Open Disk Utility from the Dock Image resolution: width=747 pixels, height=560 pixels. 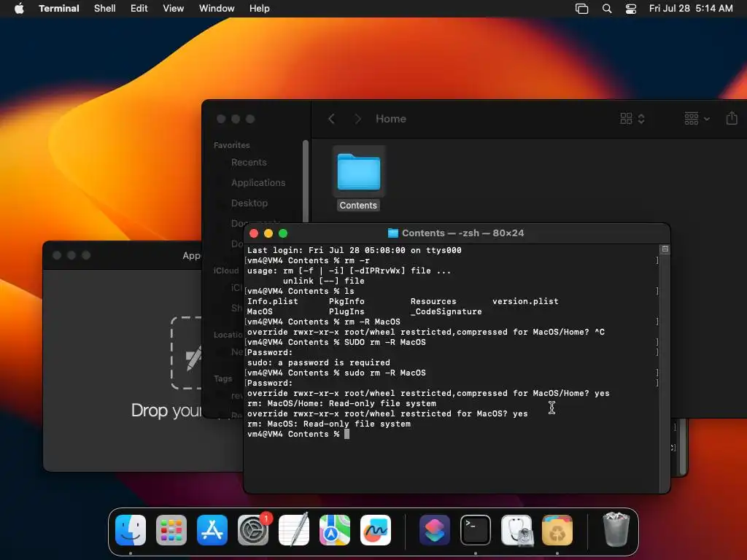pyautogui.click(x=516, y=530)
